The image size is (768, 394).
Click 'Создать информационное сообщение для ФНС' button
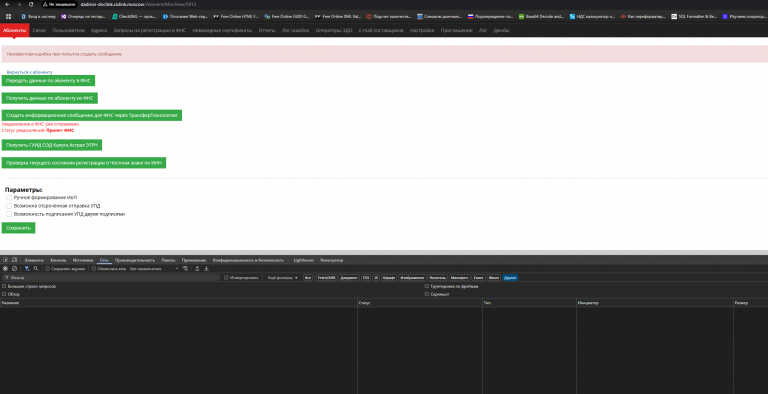point(92,115)
